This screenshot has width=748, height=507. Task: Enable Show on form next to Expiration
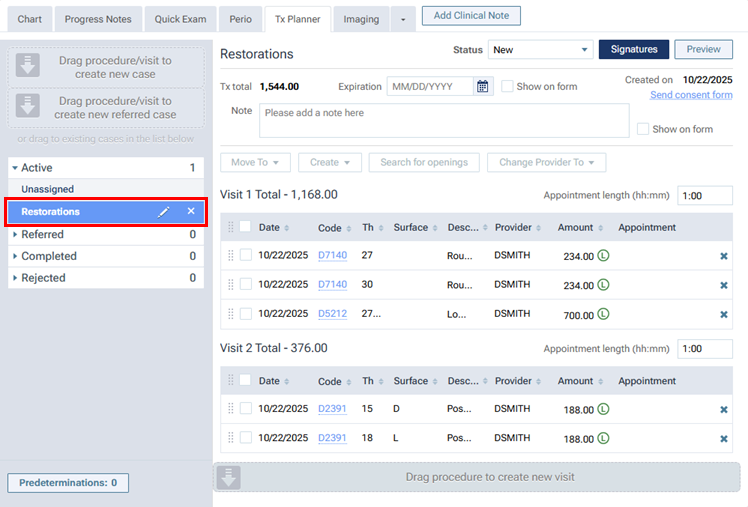(508, 87)
